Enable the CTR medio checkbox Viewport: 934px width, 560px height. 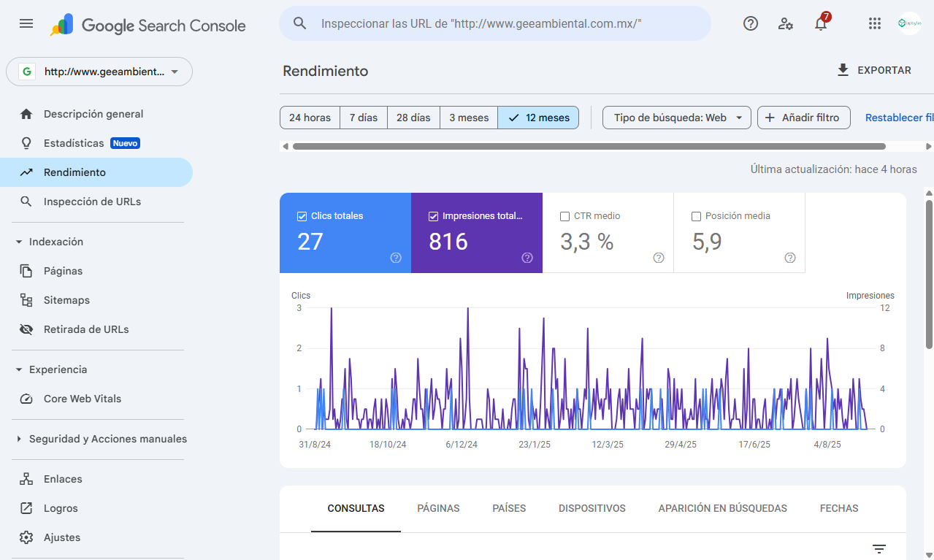coord(564,216)
